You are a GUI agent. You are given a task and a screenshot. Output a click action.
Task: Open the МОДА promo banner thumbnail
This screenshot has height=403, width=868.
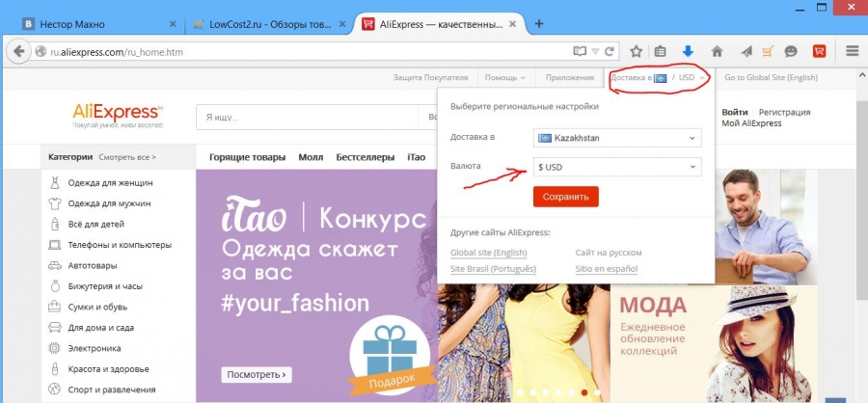(x=714, y=344)
